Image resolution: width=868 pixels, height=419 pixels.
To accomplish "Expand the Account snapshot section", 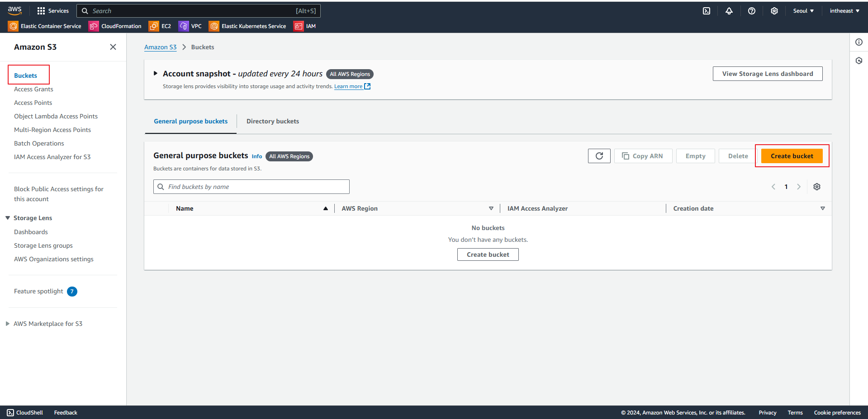I will tap(156, 73).
